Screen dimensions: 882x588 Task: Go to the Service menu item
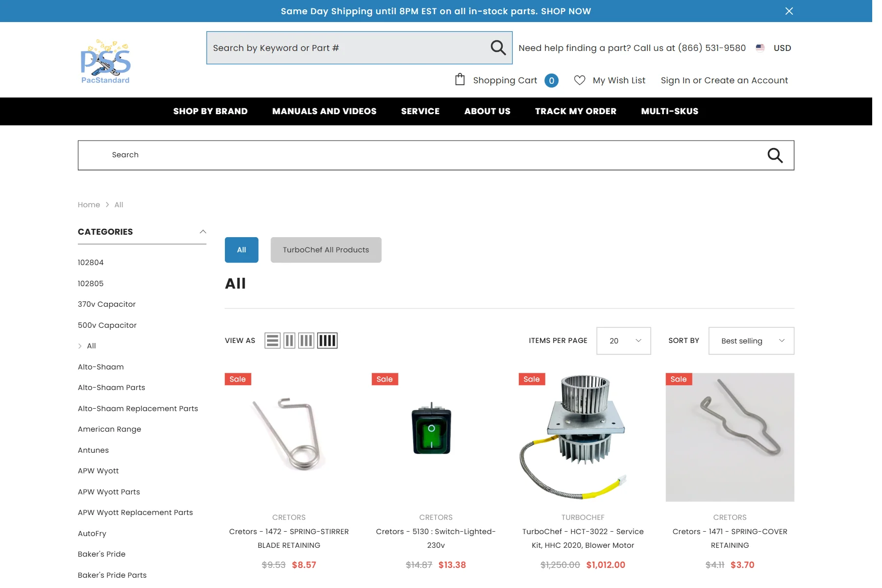(x=420, y=111)
